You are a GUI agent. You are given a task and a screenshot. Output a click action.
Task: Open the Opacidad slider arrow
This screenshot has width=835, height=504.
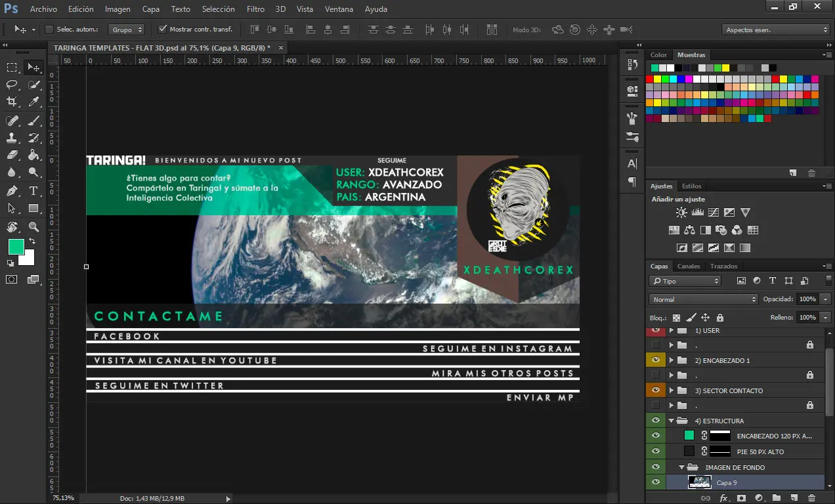(x=825, y=299)
